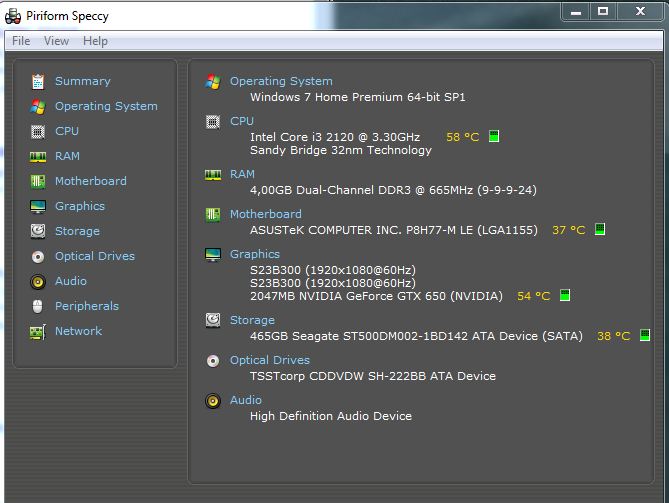The image size is (669, 503).
Task: Select Network in the sidebar
Action: click(x=79, y=331)
